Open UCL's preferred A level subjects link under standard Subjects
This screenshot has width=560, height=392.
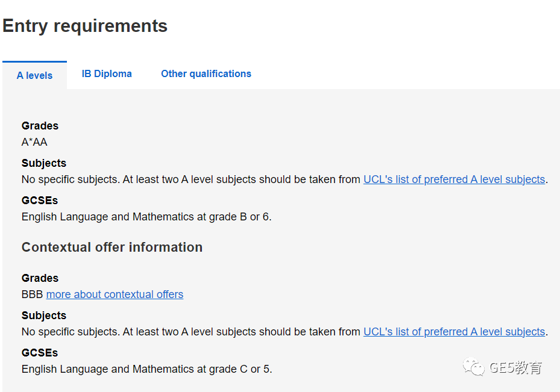(455, 179)
